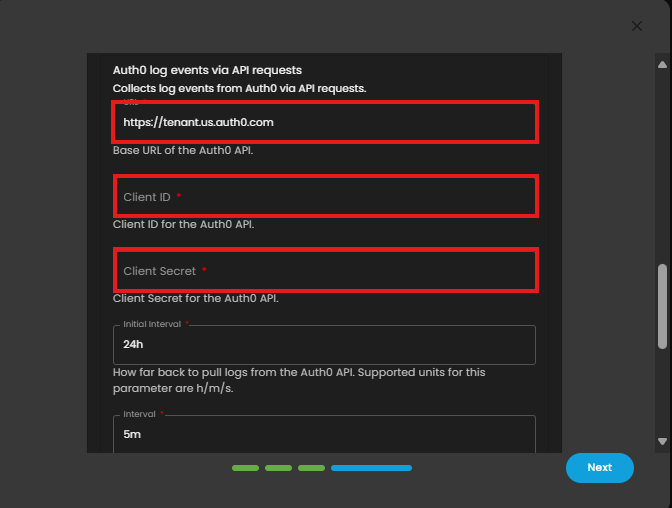The image size is (672, 508).
Task: Select the blue current step indicator
Action: point(372,468)
